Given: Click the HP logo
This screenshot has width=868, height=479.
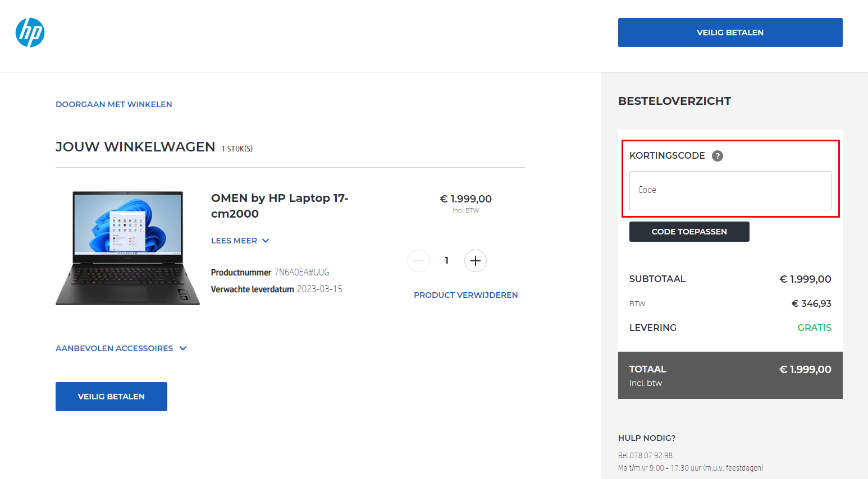Looking at the screenshot, I should tap(30, 33).
